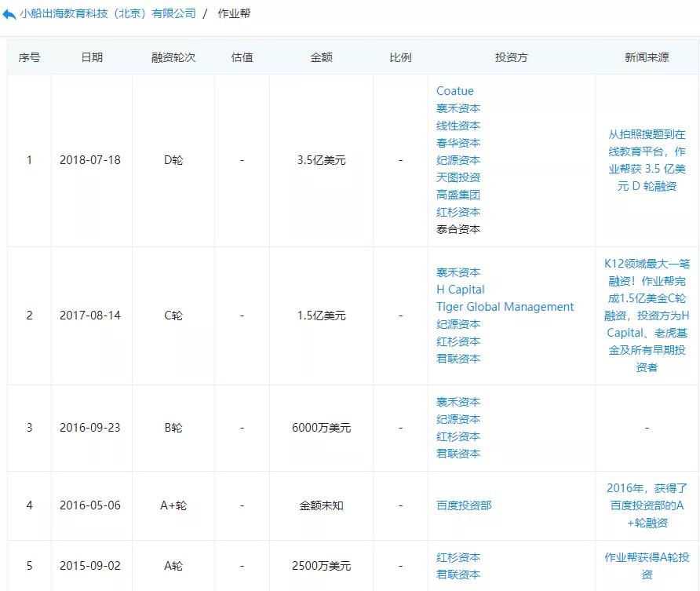Open 襄禾资本 link in D轮 row
This screenshot has width=700, height=591.
coord(458,108)
